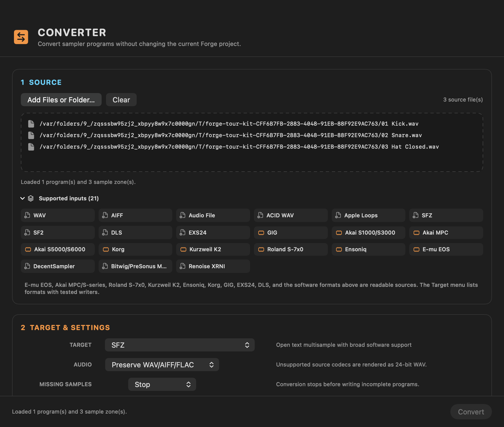Click the bottom status 'Loaded 1 program(s)' text

tap(69, 412)
